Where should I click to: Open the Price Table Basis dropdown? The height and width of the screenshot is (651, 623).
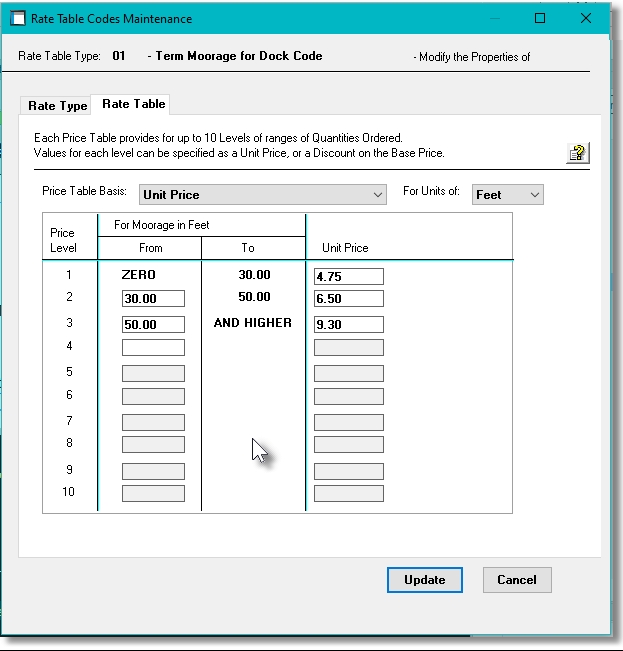point(263,194)
